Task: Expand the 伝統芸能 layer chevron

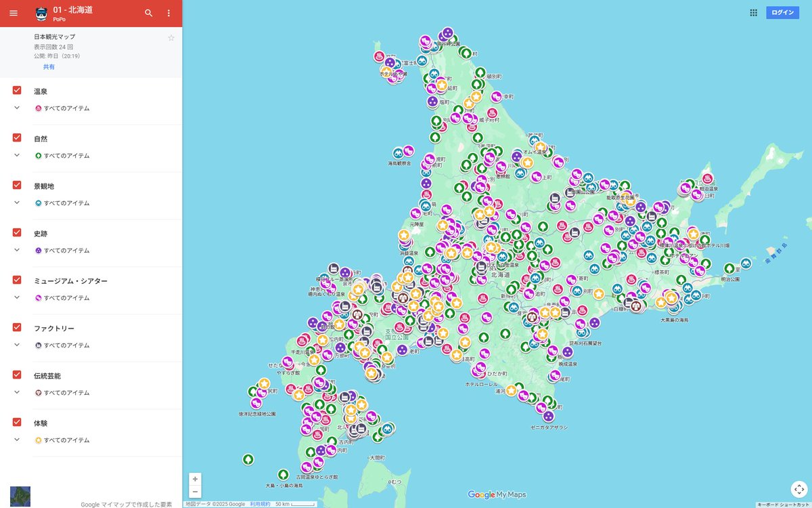Action: coord(17,393)
